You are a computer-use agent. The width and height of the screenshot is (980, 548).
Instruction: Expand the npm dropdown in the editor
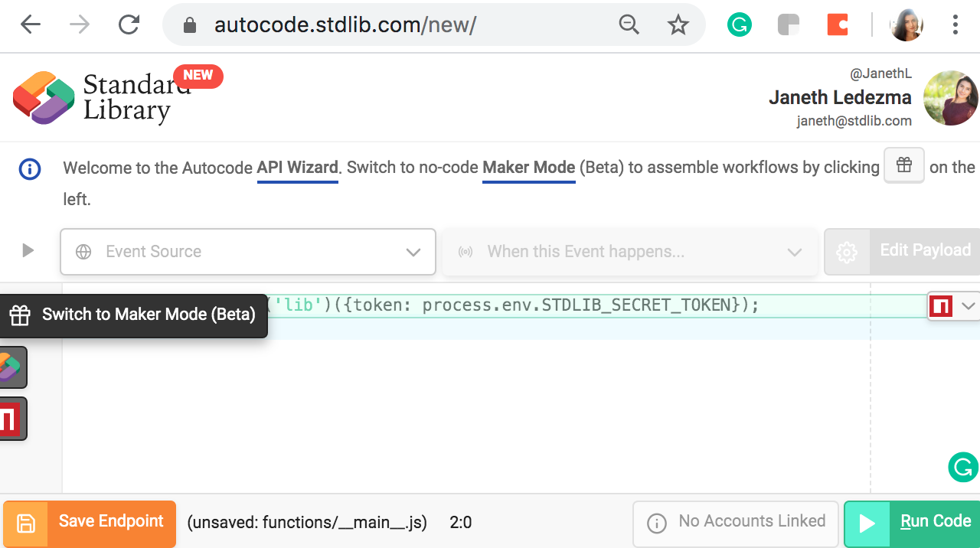(x=968, y=306)
